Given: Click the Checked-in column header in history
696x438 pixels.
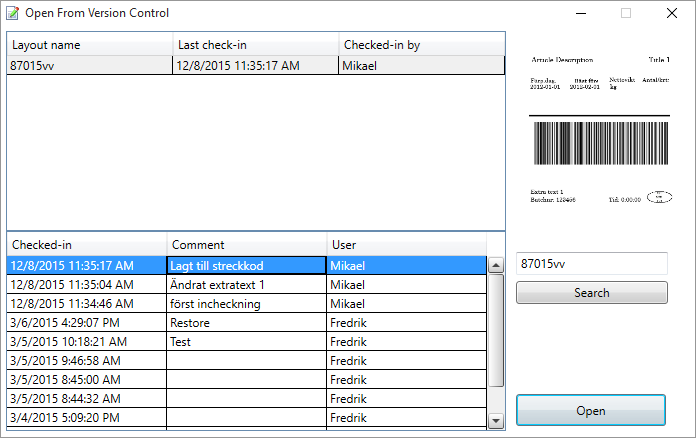Looking at the screenshot, I should 86,245.
